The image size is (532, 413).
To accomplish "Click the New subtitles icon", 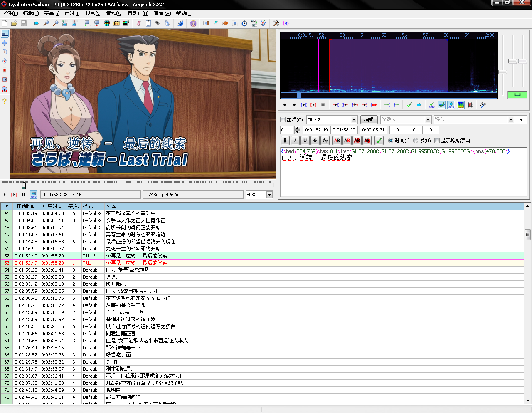I will [x=5, y=23].
